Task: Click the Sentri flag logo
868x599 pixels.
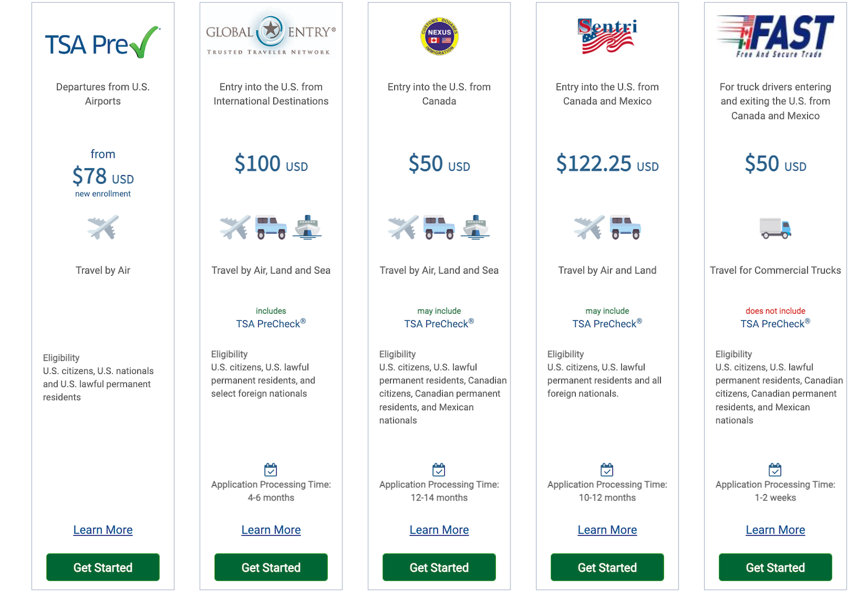Action: pyautogui.click(x=607, y=36)
